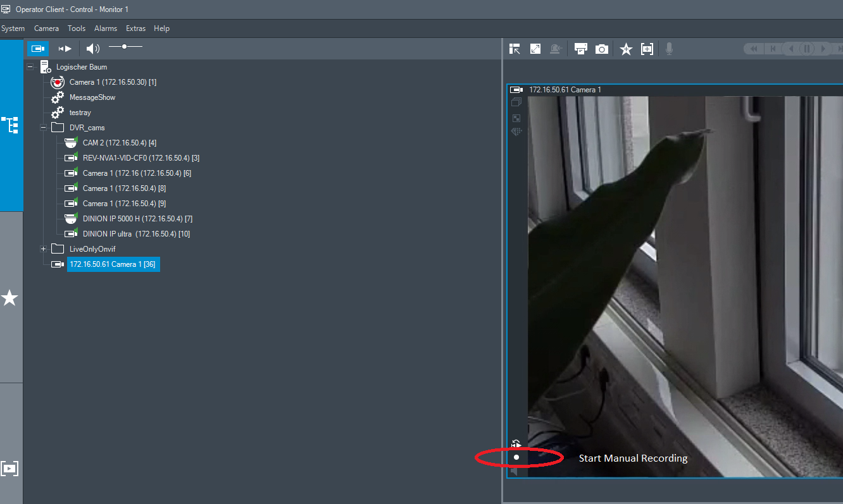Start manual recording with the dot icon
Viewport: 843px width, 504px height.
click(516, 457)
